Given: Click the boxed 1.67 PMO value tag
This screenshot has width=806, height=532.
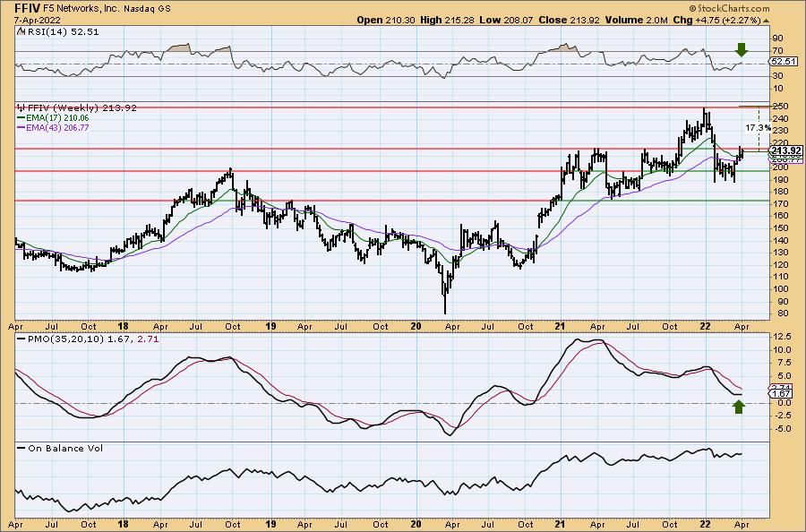Looking at the screenshot, I should 781,394.
